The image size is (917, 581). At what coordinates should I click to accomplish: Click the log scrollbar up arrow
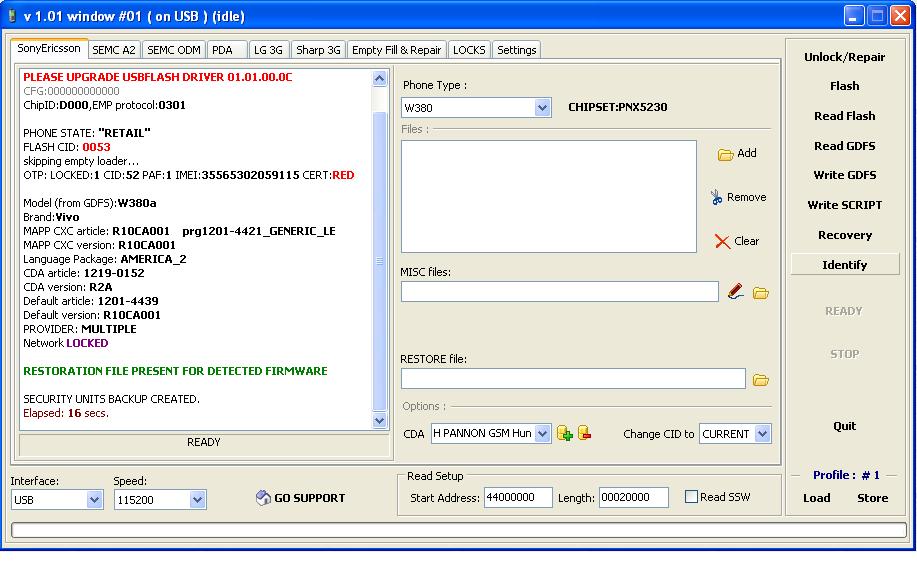380,78
